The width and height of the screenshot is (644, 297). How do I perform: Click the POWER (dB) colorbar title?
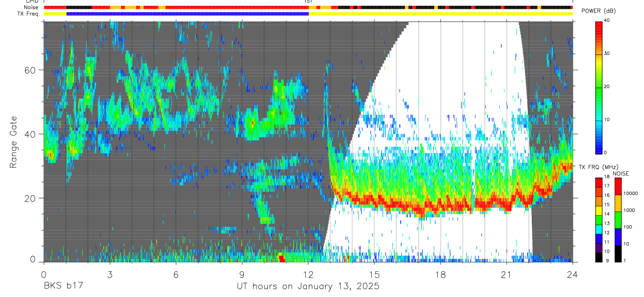[x=598, y=11]
